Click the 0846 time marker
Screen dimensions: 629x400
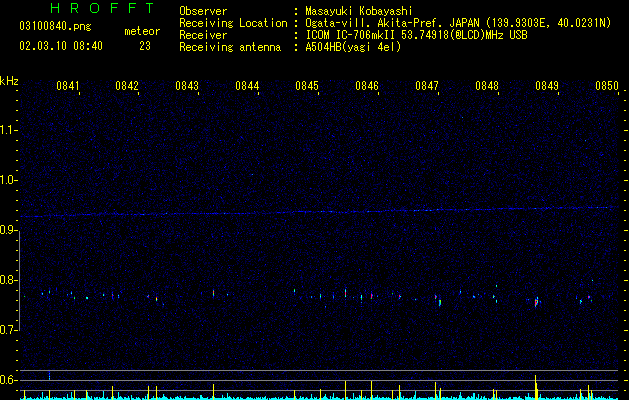coord(367,86)
